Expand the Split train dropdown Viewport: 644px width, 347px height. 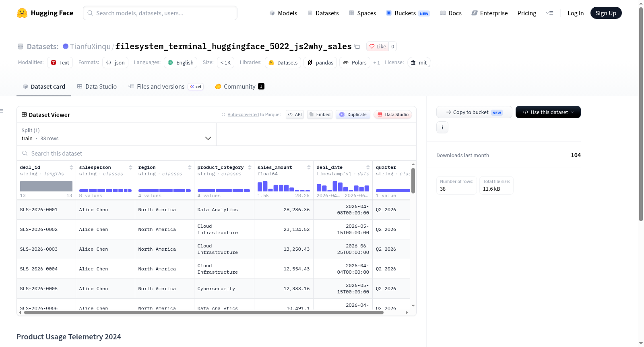click(x=117, y=134)
